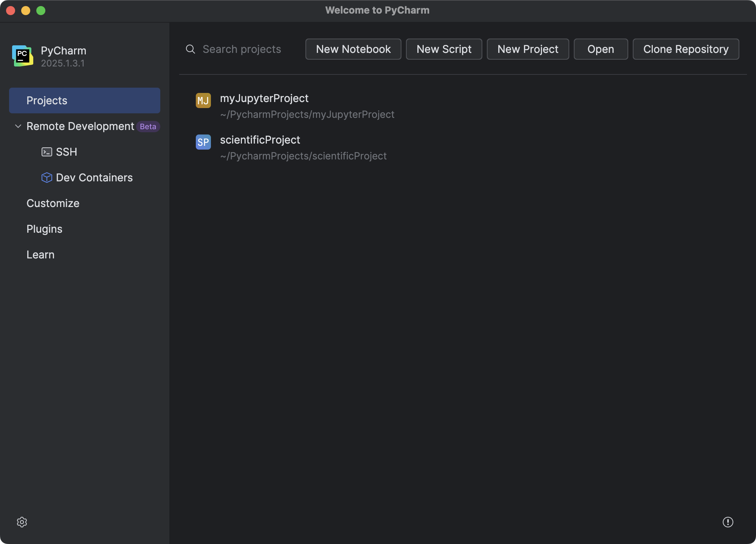This screenshot has width=756, height=544.
Task: Select the Projects sidebar entry
Action: (x=46, y=100)
